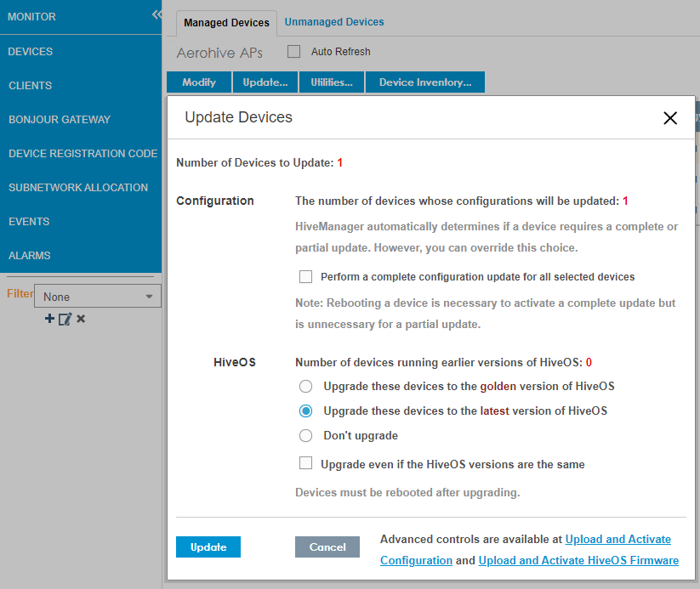This screenshot has width=700, height=589.
Task: Click the blue Update button in dialog
Action: [208, 547]
